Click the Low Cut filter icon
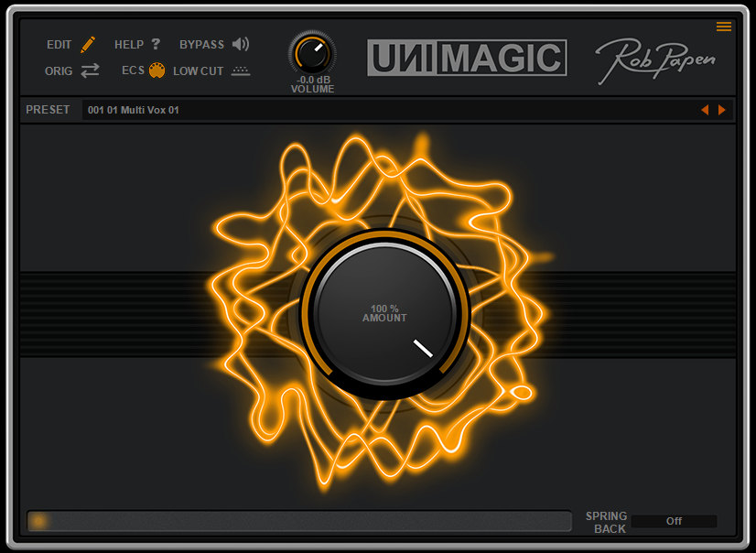The image size is (756, 553). (x=240, y=70)
